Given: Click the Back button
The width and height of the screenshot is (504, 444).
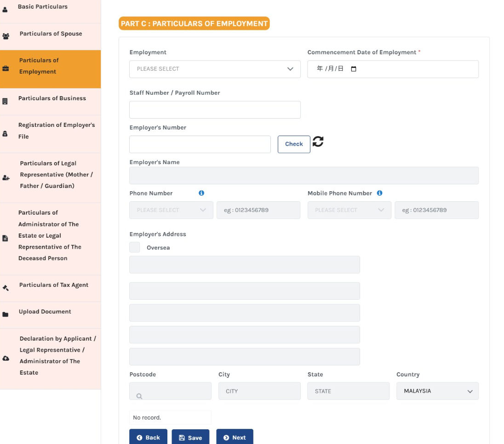Looking at the screenshot, I should click(148, 437).
